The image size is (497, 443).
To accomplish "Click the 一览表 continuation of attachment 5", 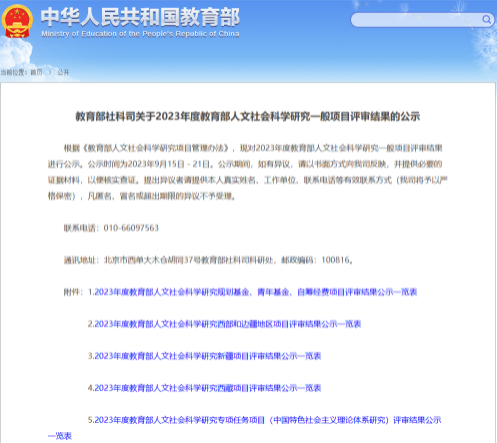I will (x=60, y=436).
